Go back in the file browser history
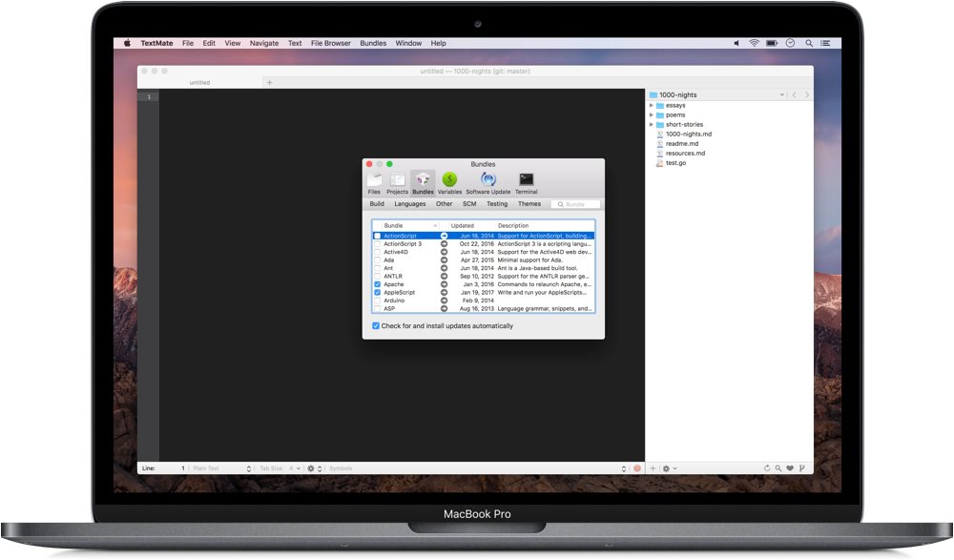This screenshot has width=954, height=560. coord(794,95)
